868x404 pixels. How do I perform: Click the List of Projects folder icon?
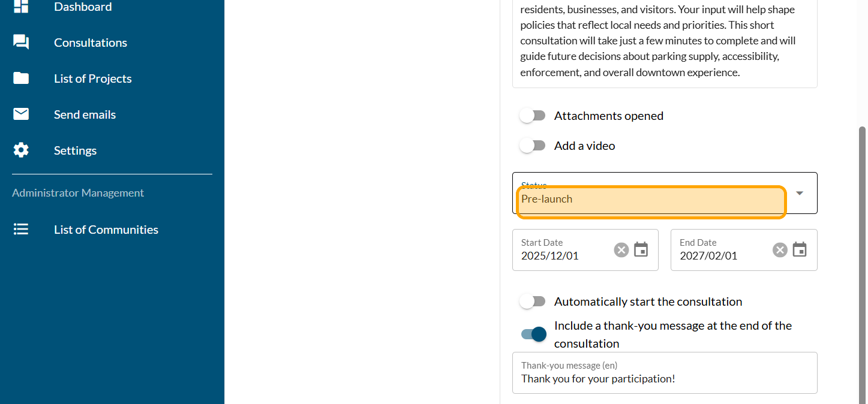(x=21, y=79)
